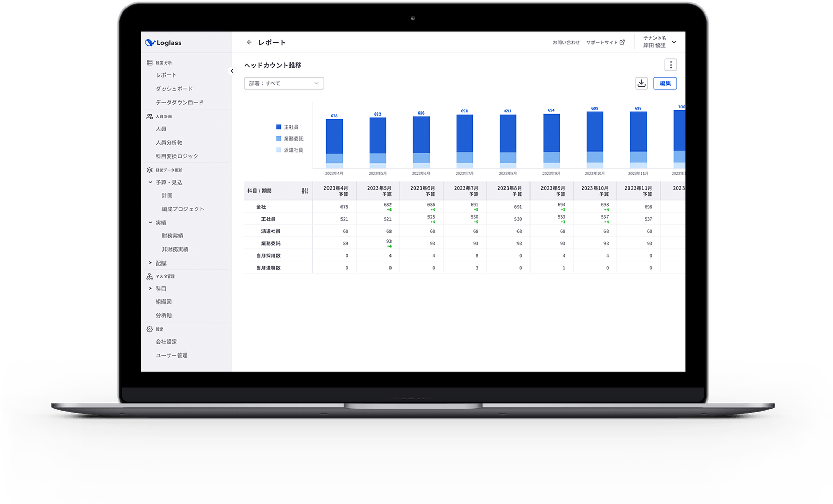Click the 人員計画 people icon

click(x=150, y=116)
